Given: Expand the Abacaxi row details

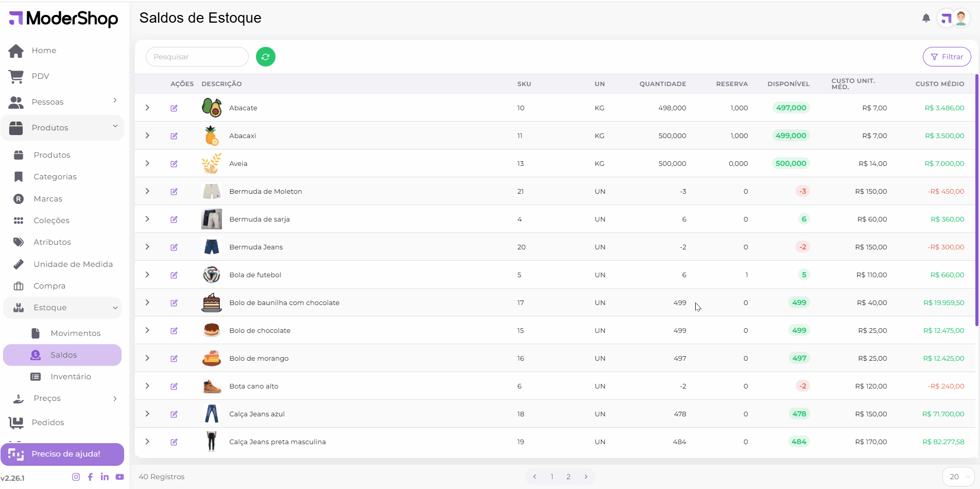Looking at the screenshot, I should (x=147, y=136).
